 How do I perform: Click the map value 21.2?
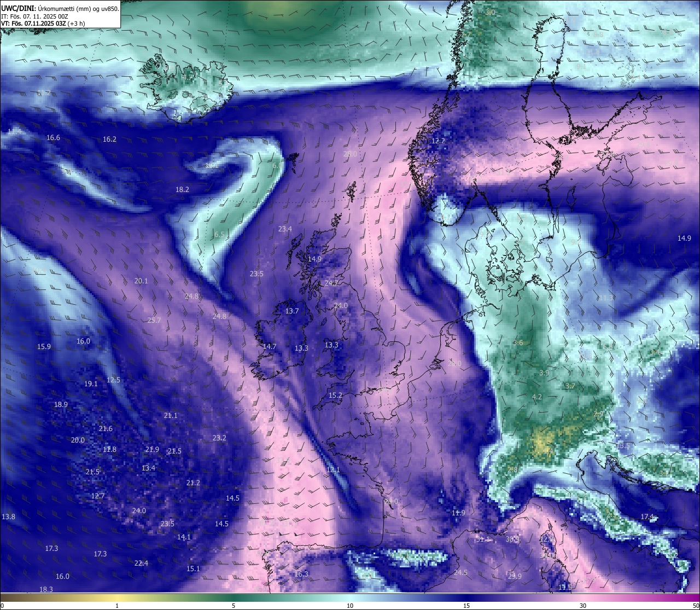click(x=193, y=483)
